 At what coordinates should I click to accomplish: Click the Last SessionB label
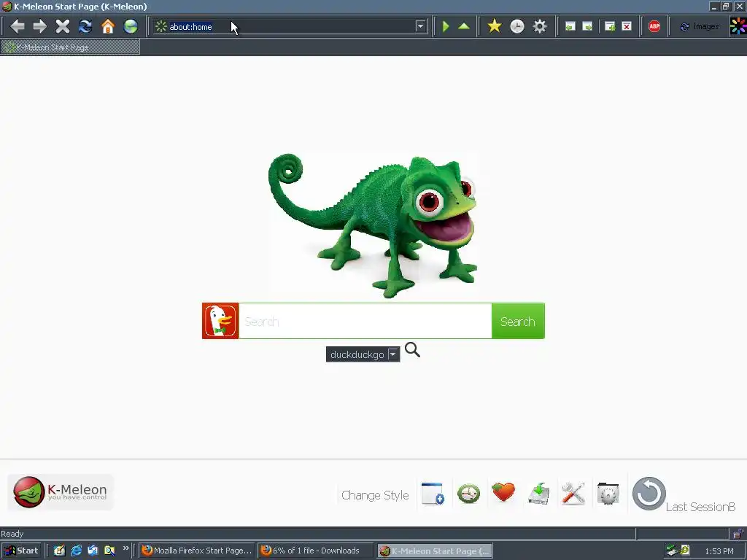pyautogui.click(x=700, y=507)
